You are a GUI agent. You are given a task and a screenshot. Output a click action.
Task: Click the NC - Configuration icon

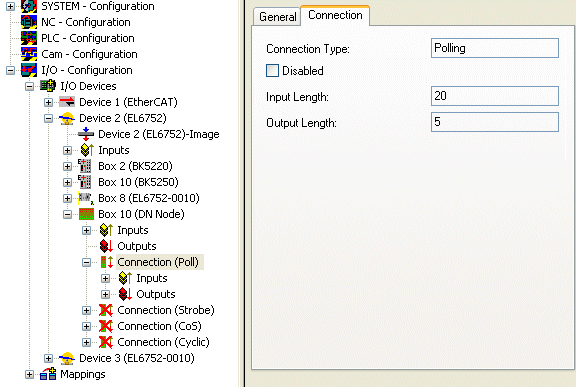29,22
